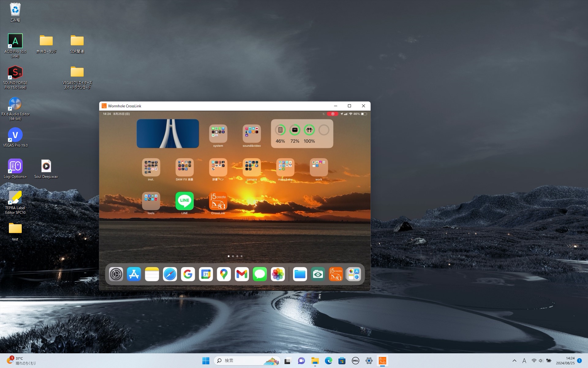Open Gmail in the iPad dock

click(242, 274)
